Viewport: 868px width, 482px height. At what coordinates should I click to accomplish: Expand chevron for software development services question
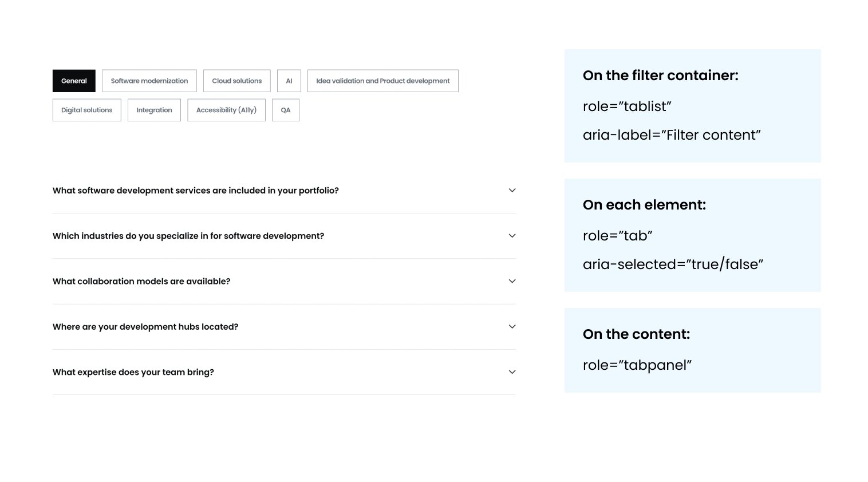(x=512, y=190)
